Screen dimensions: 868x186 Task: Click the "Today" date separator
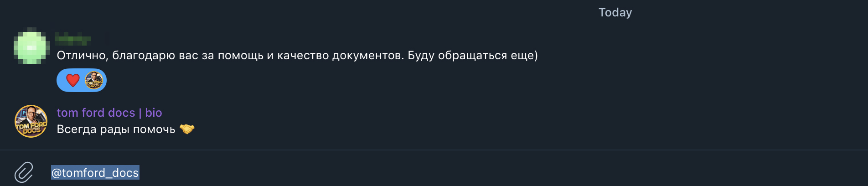point(615,13)
